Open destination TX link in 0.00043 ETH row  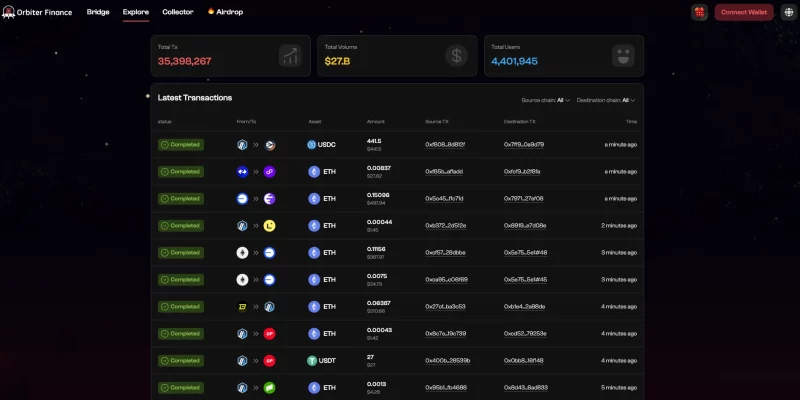[x=525, y=334]
